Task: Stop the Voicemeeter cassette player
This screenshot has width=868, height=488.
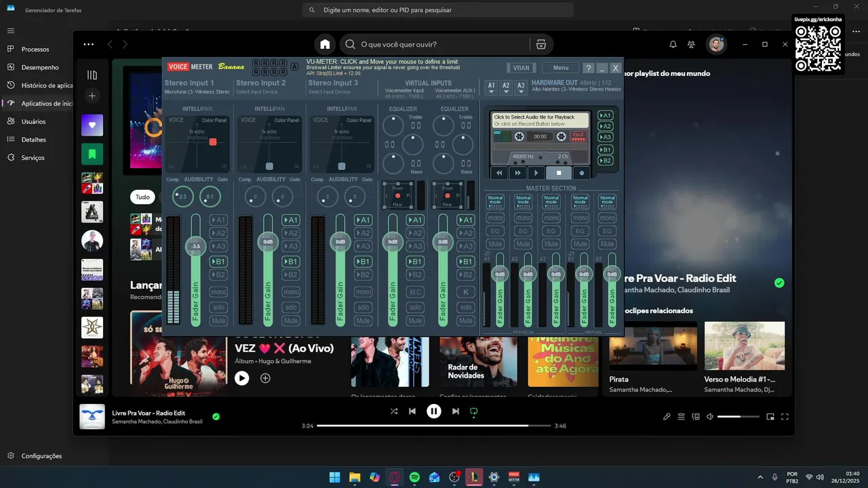Action: tap(559, 173)
